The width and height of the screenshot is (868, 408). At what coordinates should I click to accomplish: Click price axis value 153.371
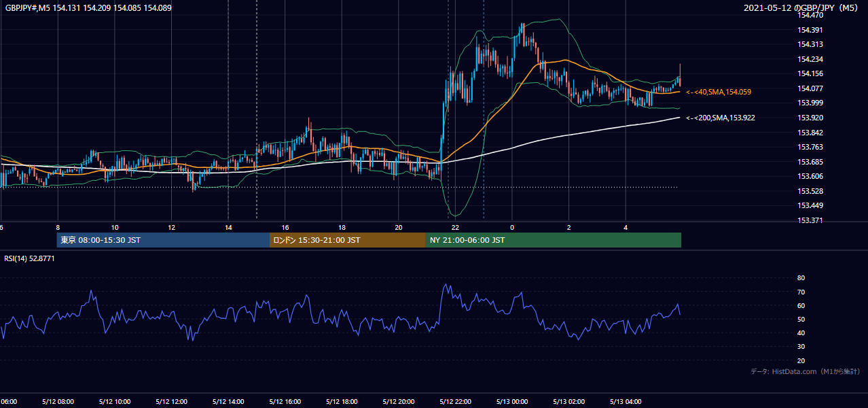point(811,220)
